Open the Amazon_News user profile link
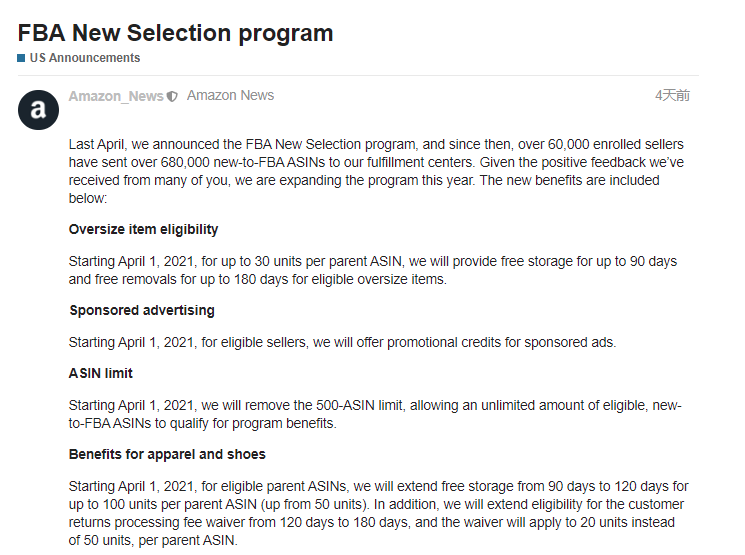Image resolution: width=745 pixels, height=555 pixels. click(x=116, y=96)
